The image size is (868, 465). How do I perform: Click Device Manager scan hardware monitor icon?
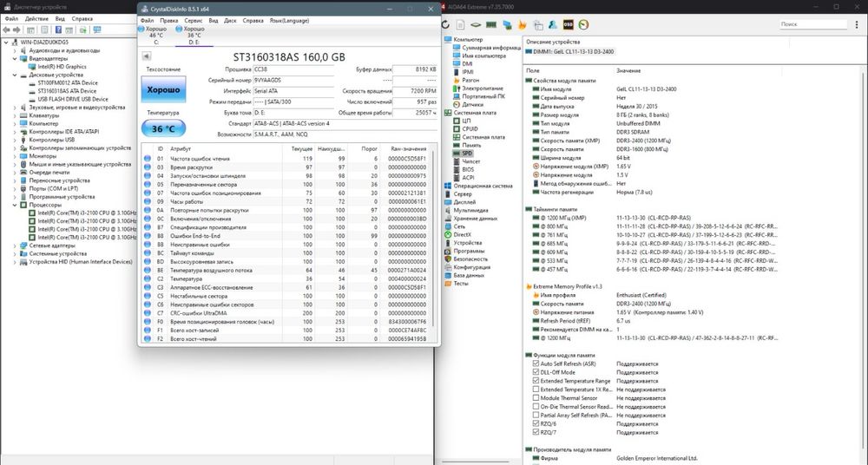(97, 29)
